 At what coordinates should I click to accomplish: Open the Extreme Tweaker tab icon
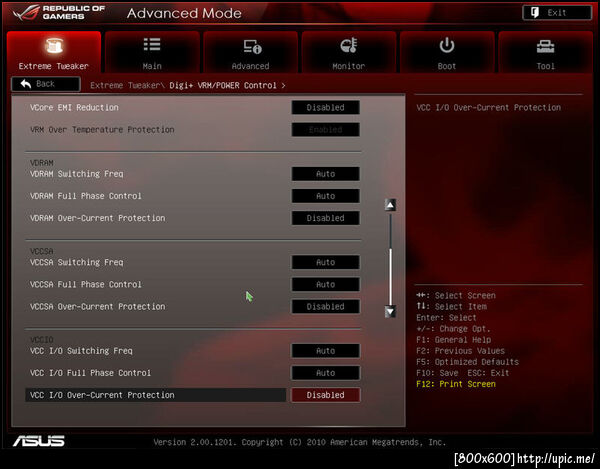(x=54, y=46)
